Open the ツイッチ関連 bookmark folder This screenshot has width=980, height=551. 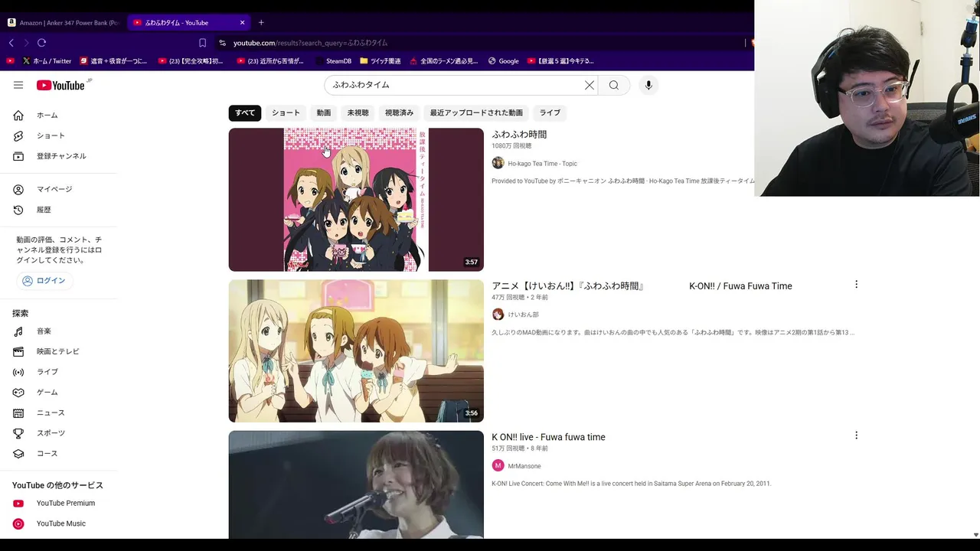click(x=381, y=61)
